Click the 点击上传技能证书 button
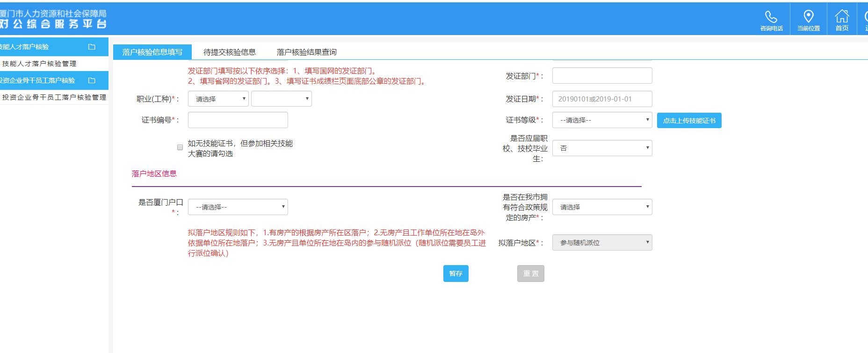This screenshot has height=353, width=868. (x=689, y=121)
